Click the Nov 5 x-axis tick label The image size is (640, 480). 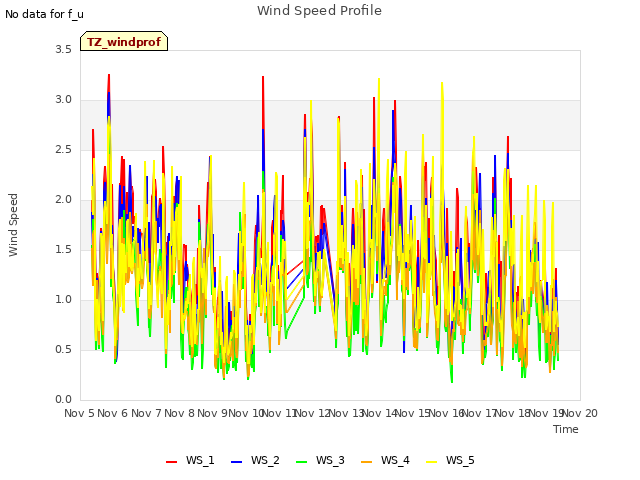79,413
